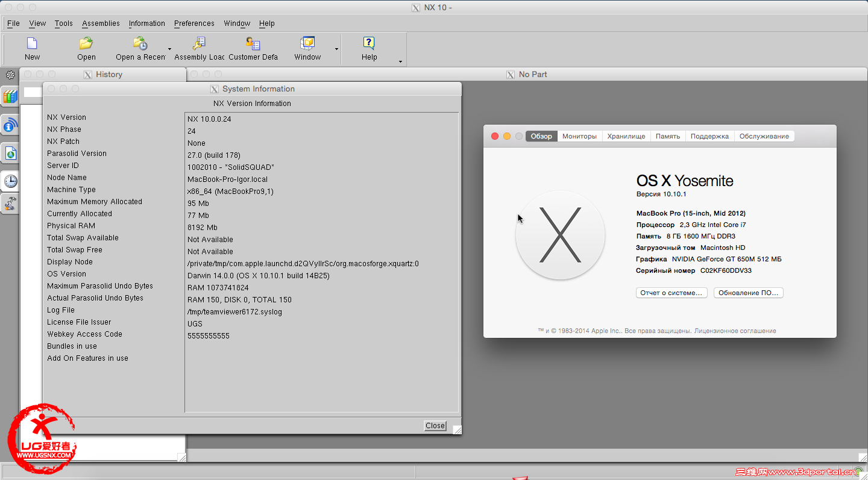This screenshot has height=480, width=868.
Task: Open the View menu
Action: (37, 23)
